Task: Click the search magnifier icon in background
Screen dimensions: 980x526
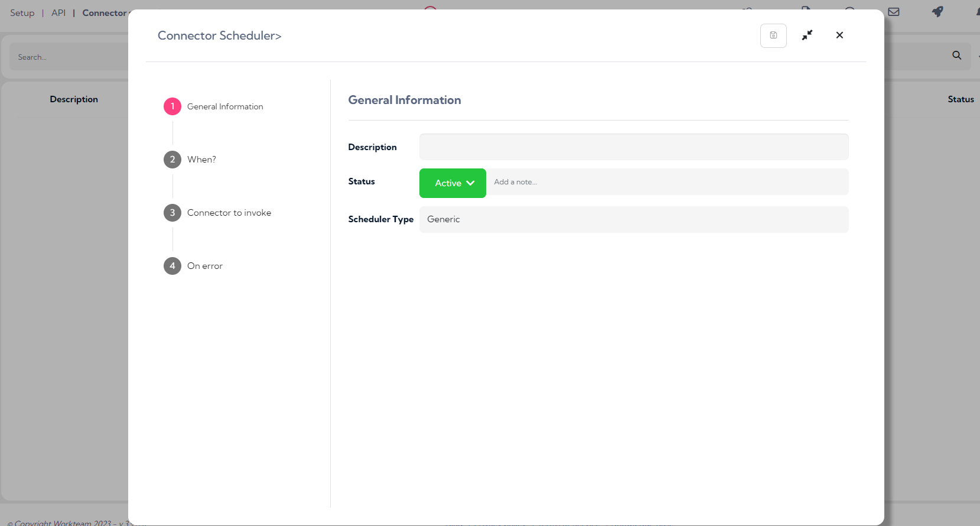Action: pos(957,56)
